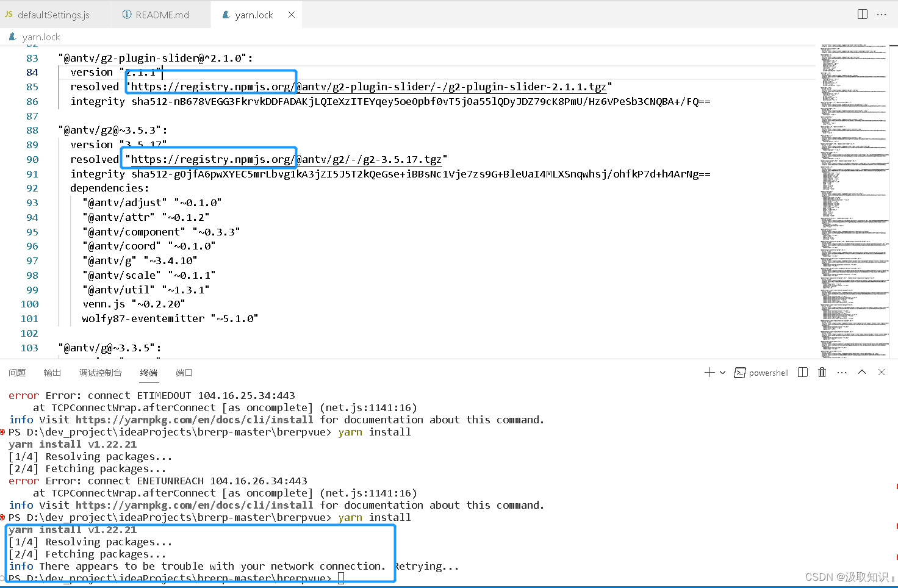Open the defaultSettings.js tab

[x=54, y=15]
